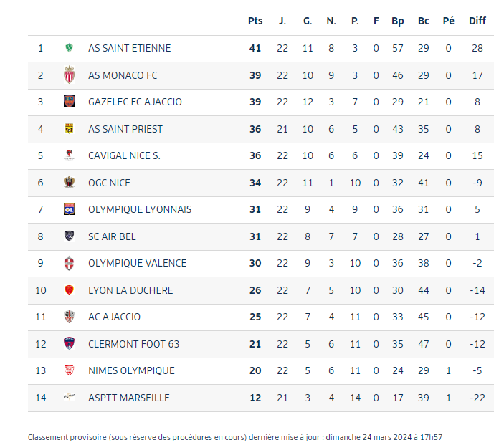
Task: Select the ASPTT MARSEILLE team name
Action: (x=128, y=398)
